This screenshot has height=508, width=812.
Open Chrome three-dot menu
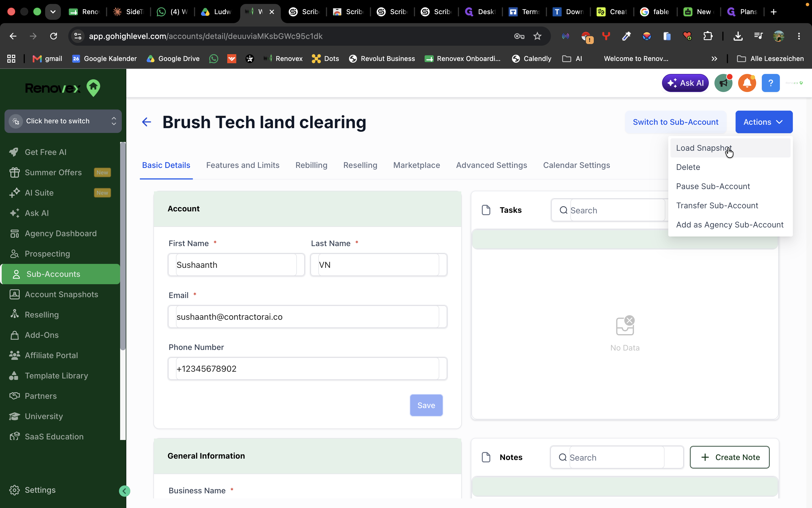pyautogui.click(x=799, y=36)
